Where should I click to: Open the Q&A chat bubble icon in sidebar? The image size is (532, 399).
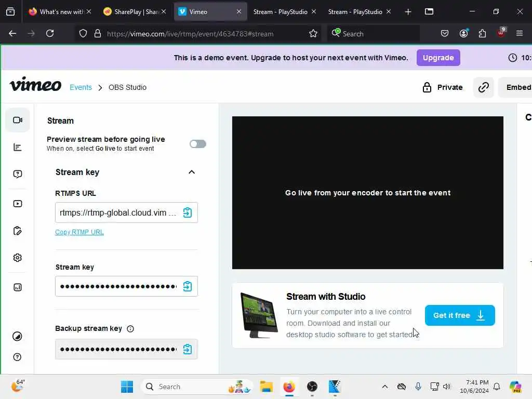click(18, 174)
